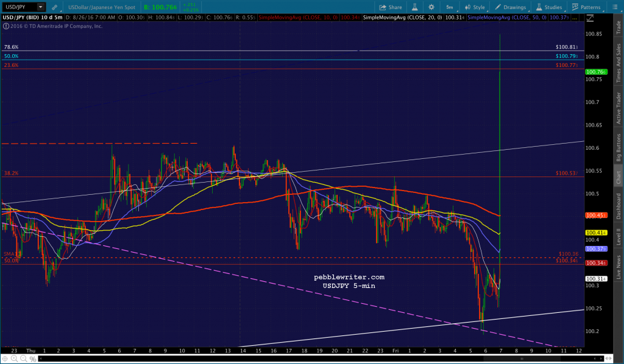624x364 pixels.
Task: Click the horizontal scrollbar thumb
Action: 522,359
